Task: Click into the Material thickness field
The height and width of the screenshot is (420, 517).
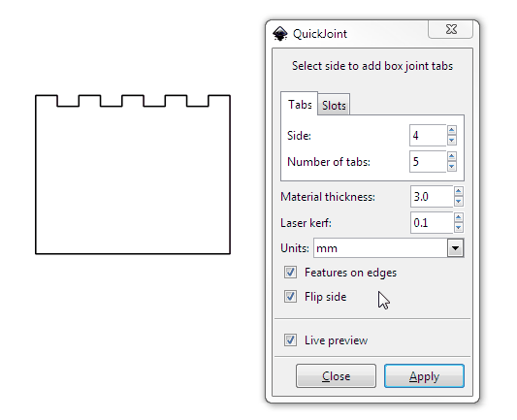Action: tap(432, 197)
